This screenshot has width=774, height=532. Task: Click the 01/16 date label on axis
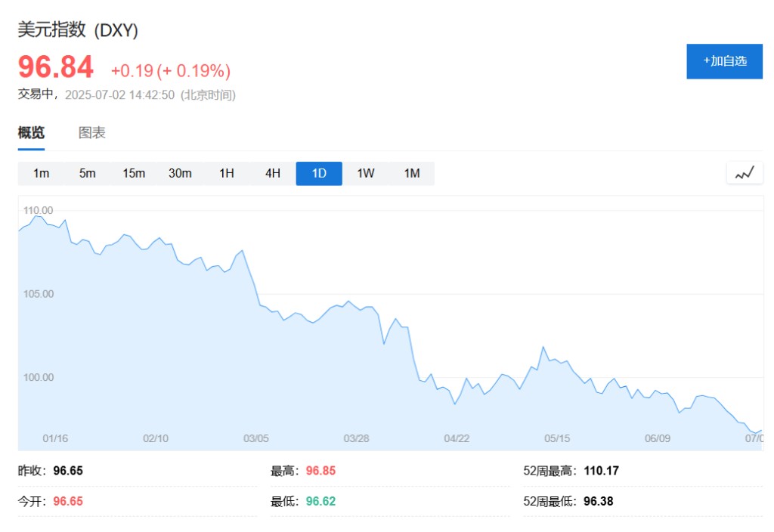pyautogui.click(x=55, y=438)
